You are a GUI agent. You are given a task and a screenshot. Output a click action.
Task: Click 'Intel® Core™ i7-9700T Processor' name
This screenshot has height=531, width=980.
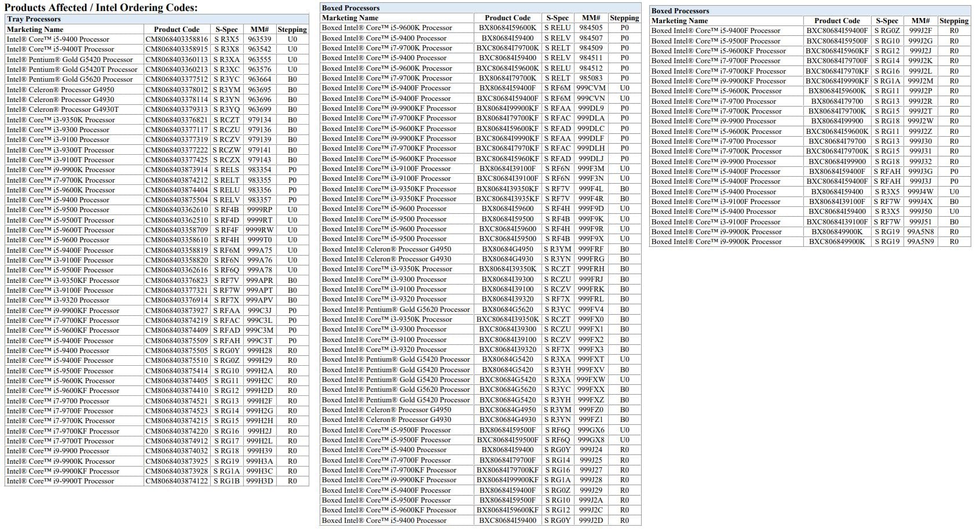60,441
